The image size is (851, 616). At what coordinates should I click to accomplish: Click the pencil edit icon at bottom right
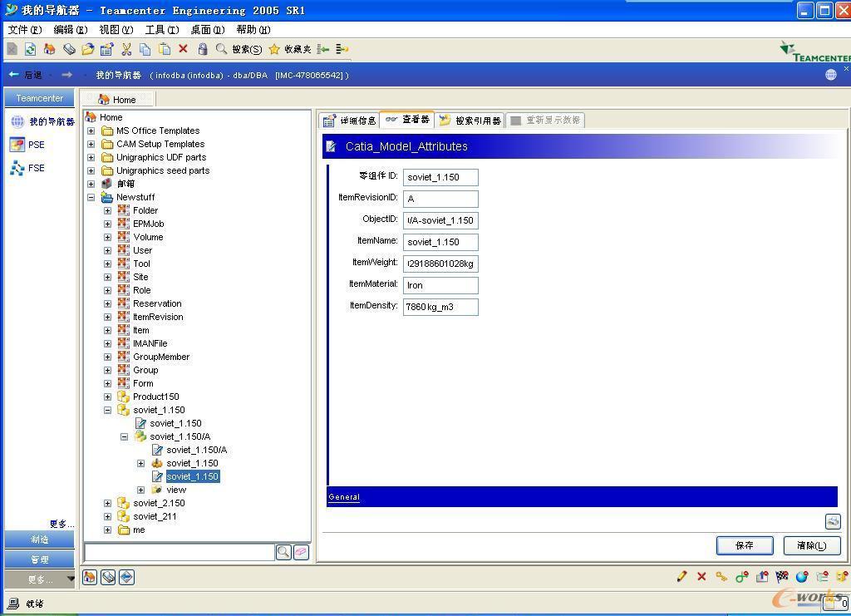pos(681,576)
